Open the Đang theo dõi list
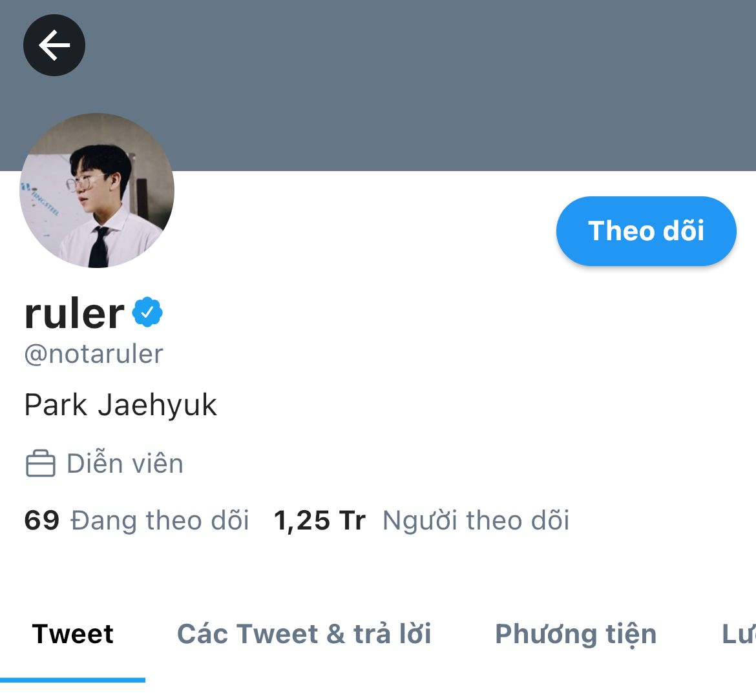Image resolution: width=756 pixels, height=700 pixels. coord(160,520)
